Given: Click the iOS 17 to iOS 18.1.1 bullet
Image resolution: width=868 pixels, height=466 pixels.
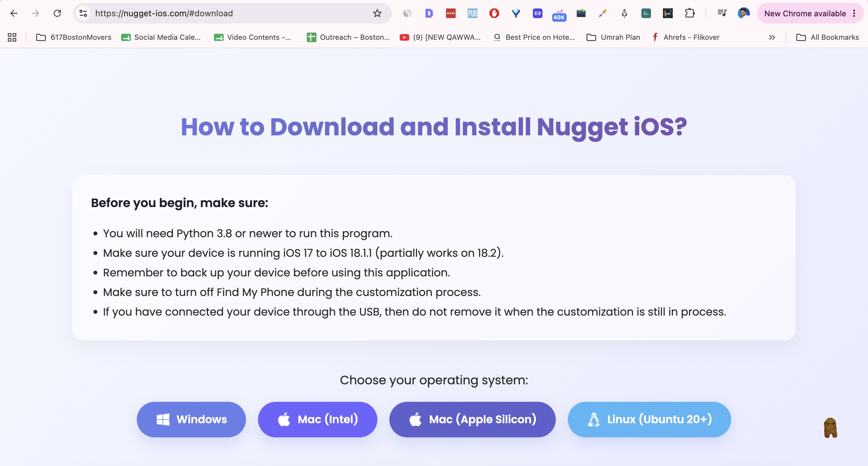Looking at the screenshot, I should 303,253.
